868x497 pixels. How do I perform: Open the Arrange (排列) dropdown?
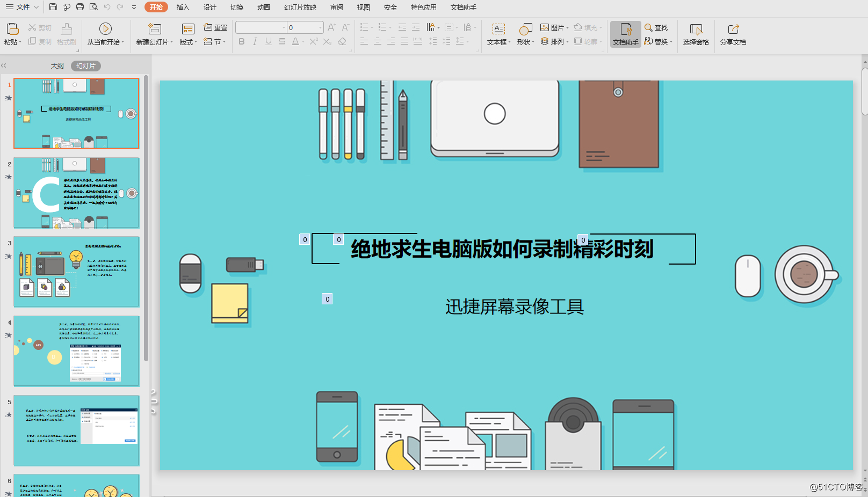click(x=554, y=41)
